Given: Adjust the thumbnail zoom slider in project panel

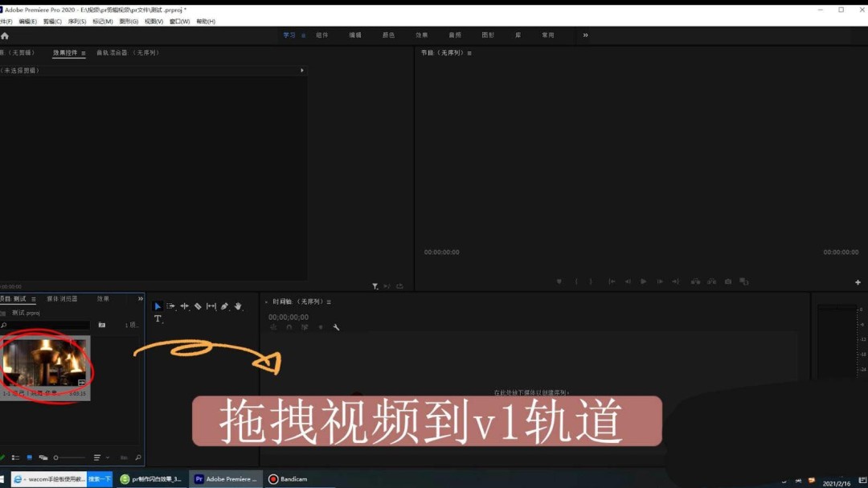Looking at the screenshot, I should 69,457.
